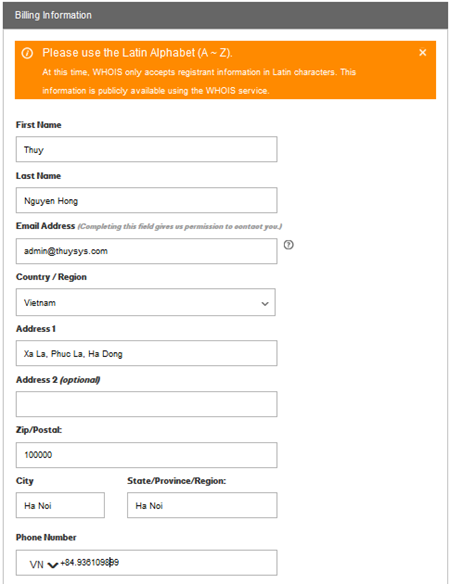Click the First Name field containing Thuy
The image size is (450, 584).
tap(146, 149)
